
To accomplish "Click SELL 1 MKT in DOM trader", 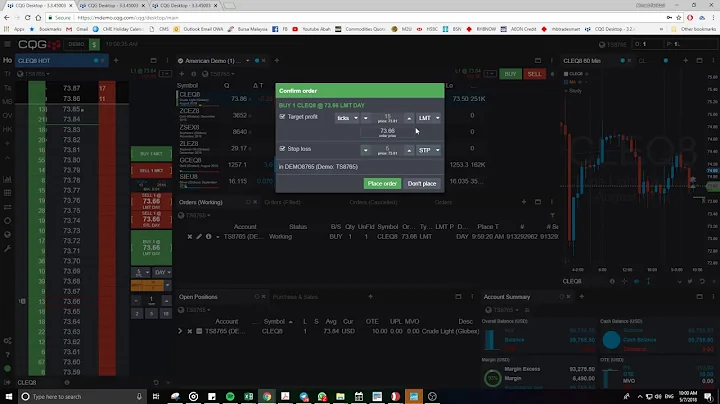I will [x=152, y=170].
